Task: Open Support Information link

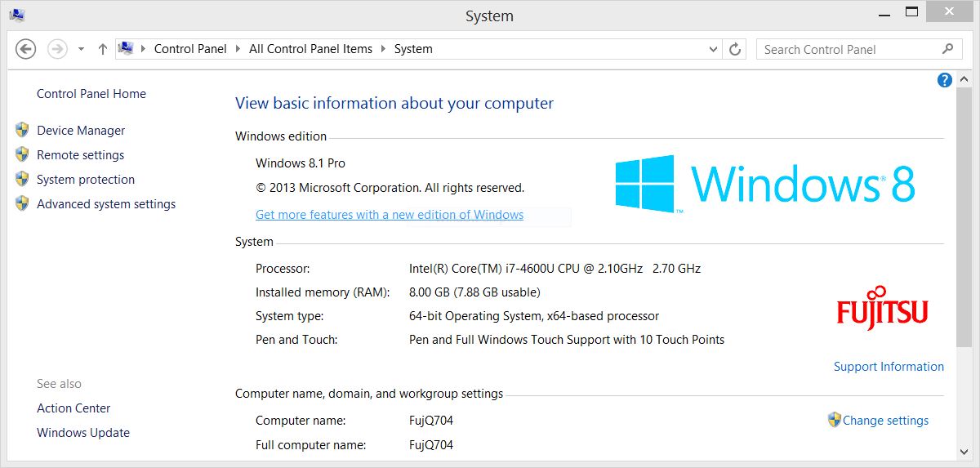Action: 889,367
